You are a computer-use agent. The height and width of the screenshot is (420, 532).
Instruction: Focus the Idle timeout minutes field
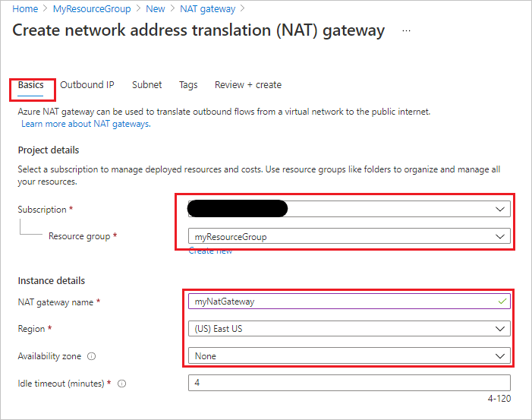point(349,384)
